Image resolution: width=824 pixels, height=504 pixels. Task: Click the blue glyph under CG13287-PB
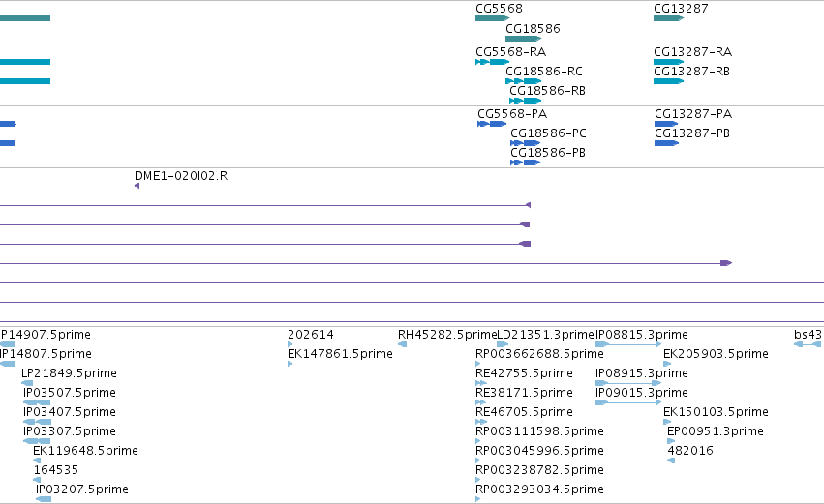click(666, 143)
